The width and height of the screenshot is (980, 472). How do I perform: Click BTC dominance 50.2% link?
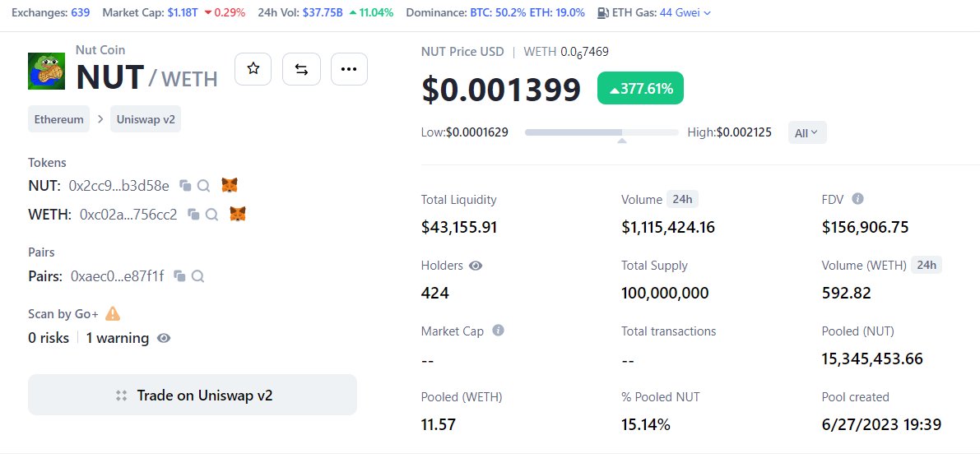[x=498, y=12]
